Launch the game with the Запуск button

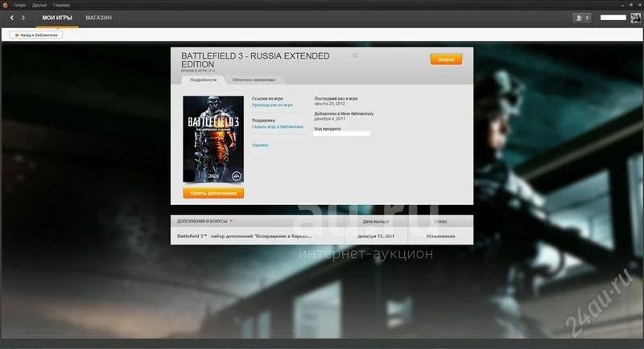click(x=446, y=60)
